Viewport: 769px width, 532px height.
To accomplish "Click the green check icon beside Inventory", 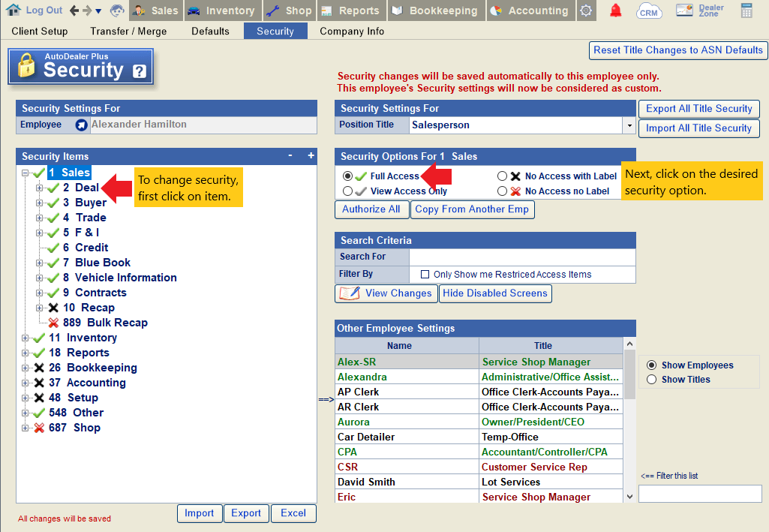I will pyautogui.click(x=39, y=338).
